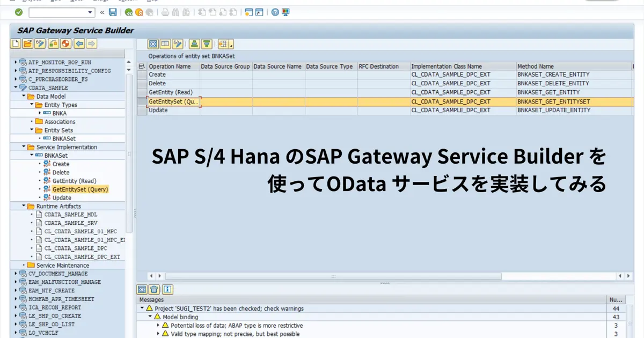Screen dimensions: 644x338
Task: Select Update operation in the tree
Action: tap(62, 197)
